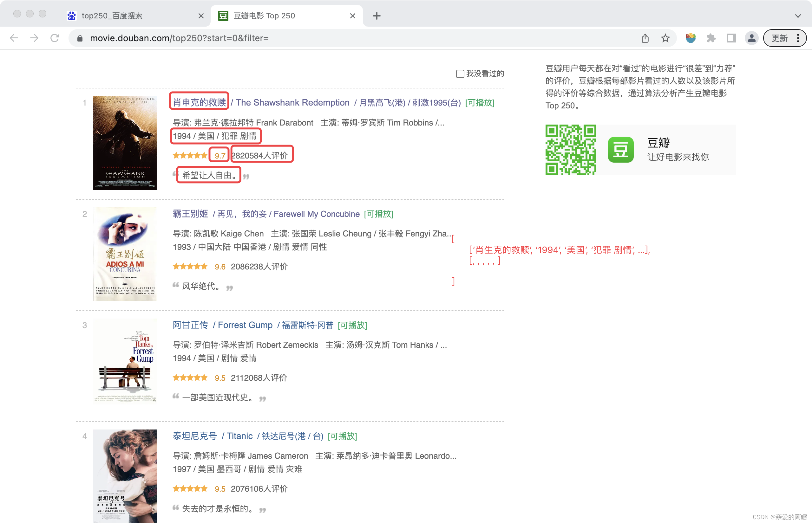Click the page reload icon
Image resolution: width=812 pixels, height=523 pixels.
pyautogui.click(x=55, y=38)
